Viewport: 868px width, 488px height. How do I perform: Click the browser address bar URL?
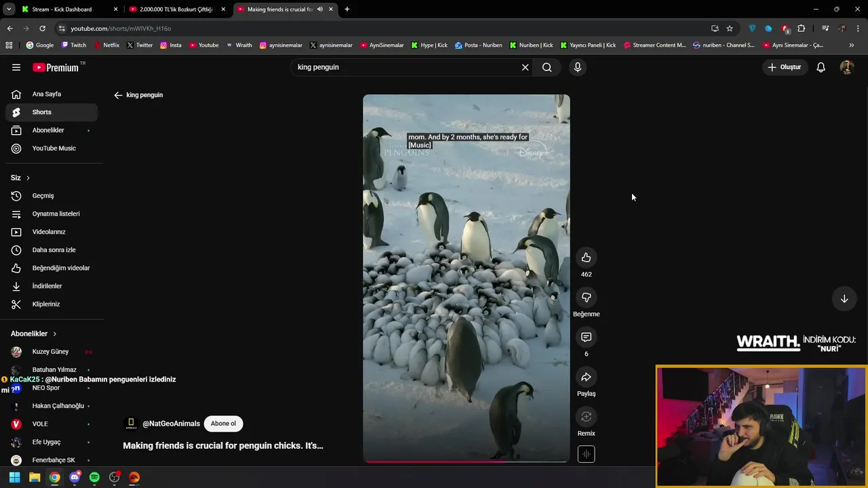click(121, 28)
